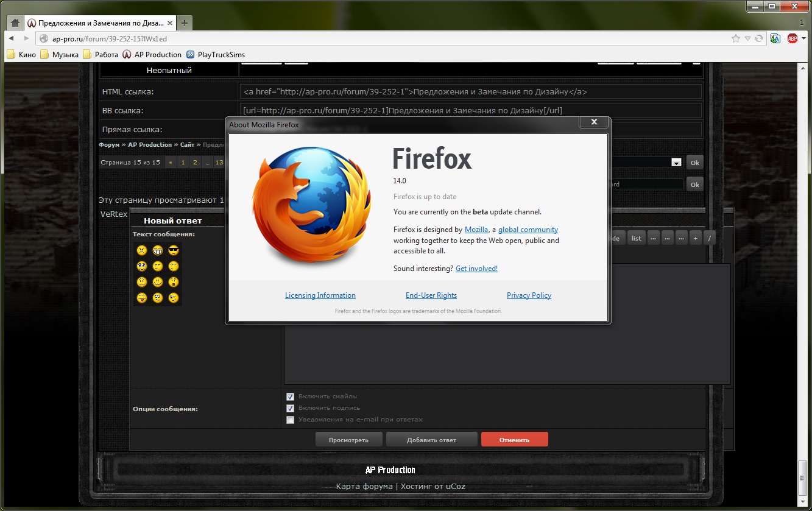
Task: Insert the angry emoticon
Action: pos(141,250)
